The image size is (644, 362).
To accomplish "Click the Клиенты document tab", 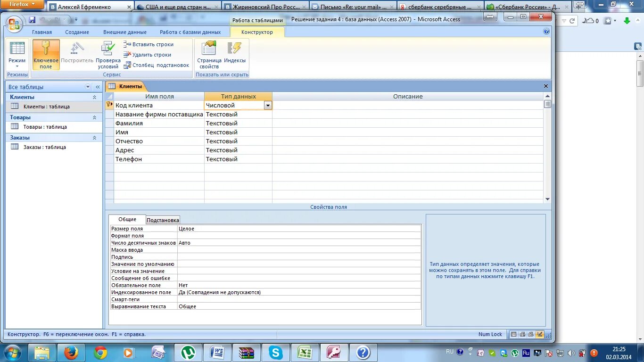I will pyautogui.click(x=125, y=86).
